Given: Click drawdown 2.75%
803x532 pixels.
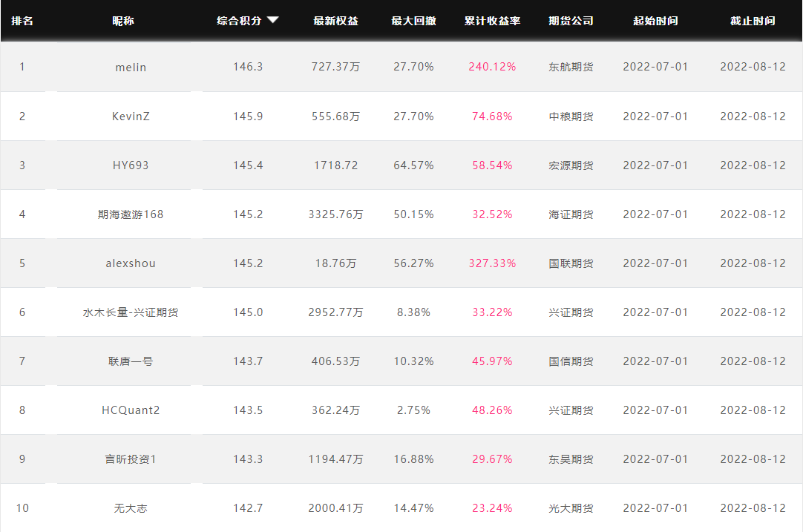Looking at the screenshot, I should [x=414, y=410].
